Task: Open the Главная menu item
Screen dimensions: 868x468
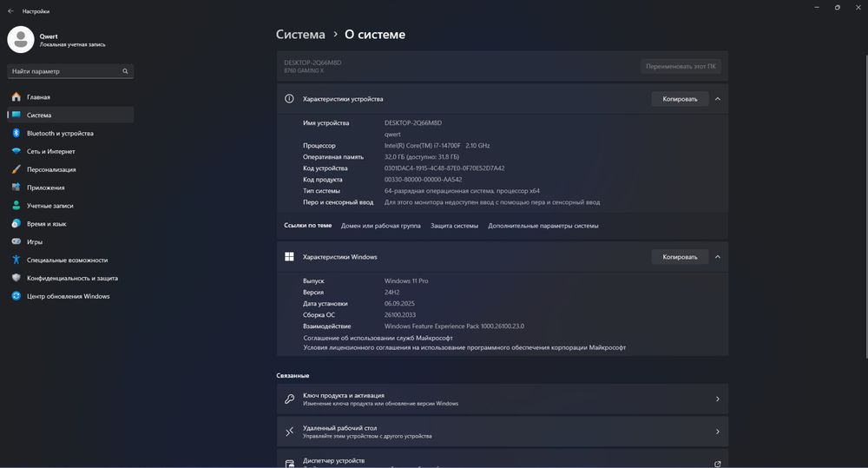Action: tap(70, 97)
